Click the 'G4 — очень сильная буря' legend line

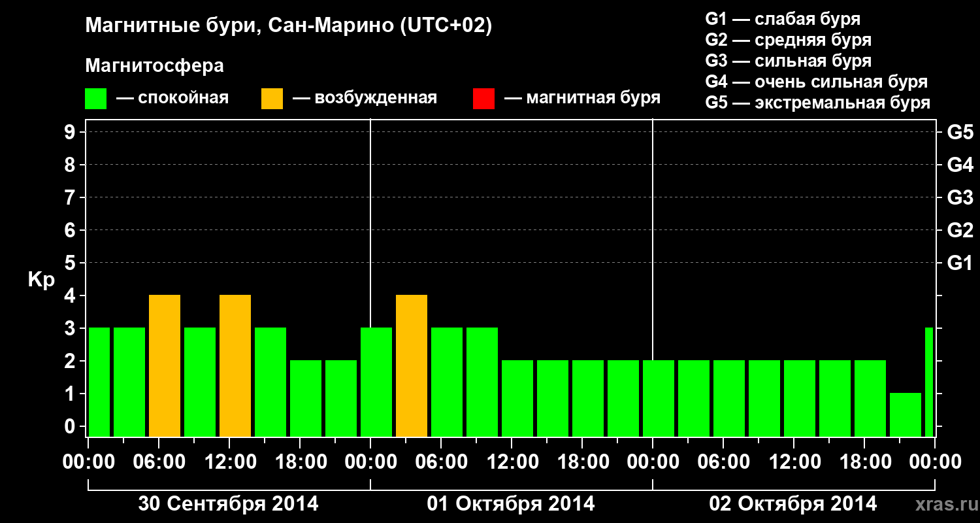pos(816,82)
